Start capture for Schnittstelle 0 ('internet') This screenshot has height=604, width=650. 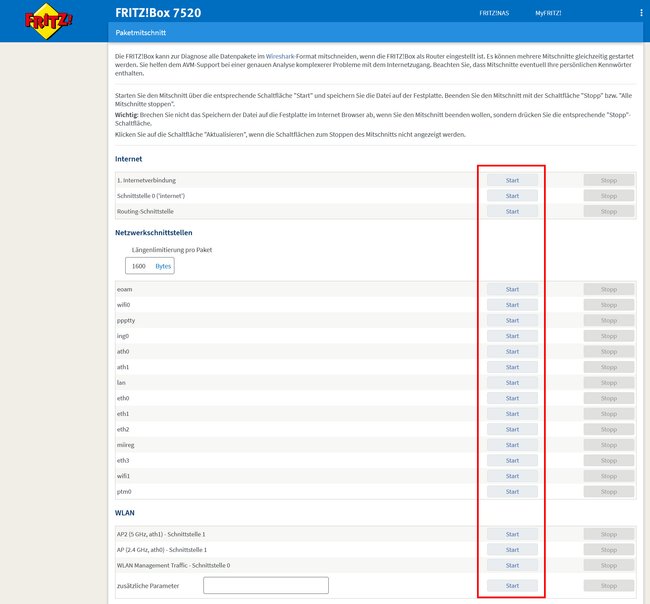512,196
